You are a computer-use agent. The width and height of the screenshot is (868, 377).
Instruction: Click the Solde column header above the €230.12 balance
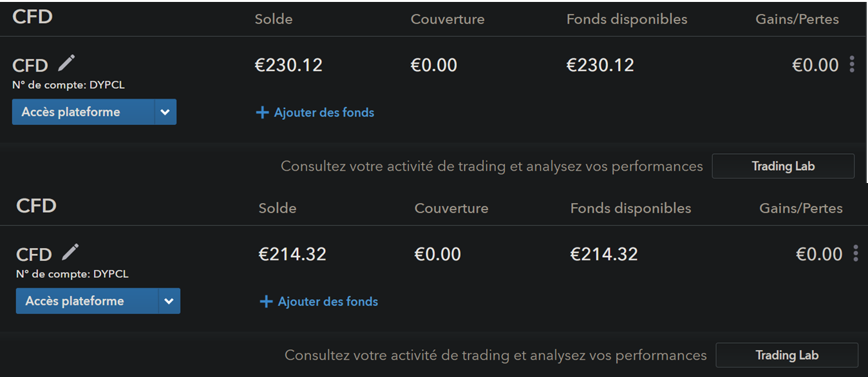click(274, 19)
